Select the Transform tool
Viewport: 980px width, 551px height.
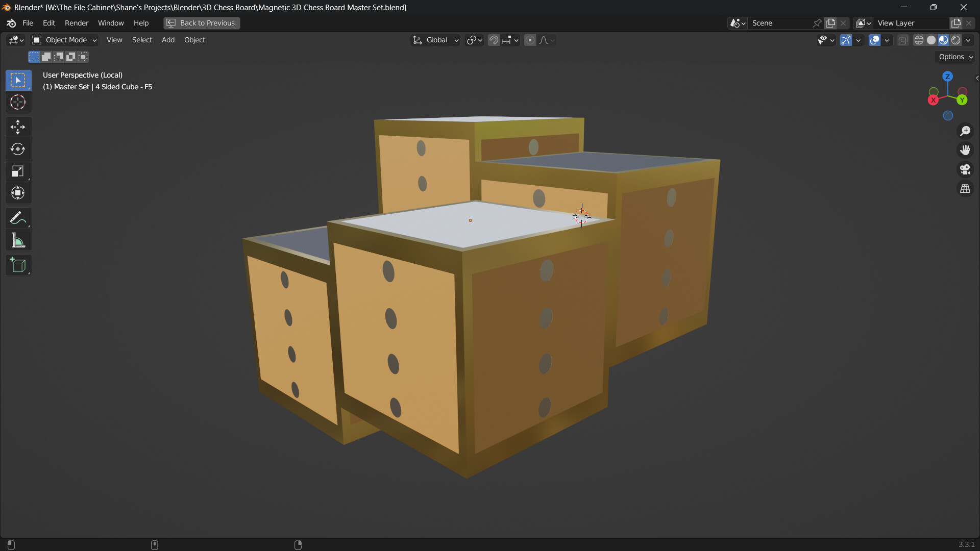coord(18,193)
